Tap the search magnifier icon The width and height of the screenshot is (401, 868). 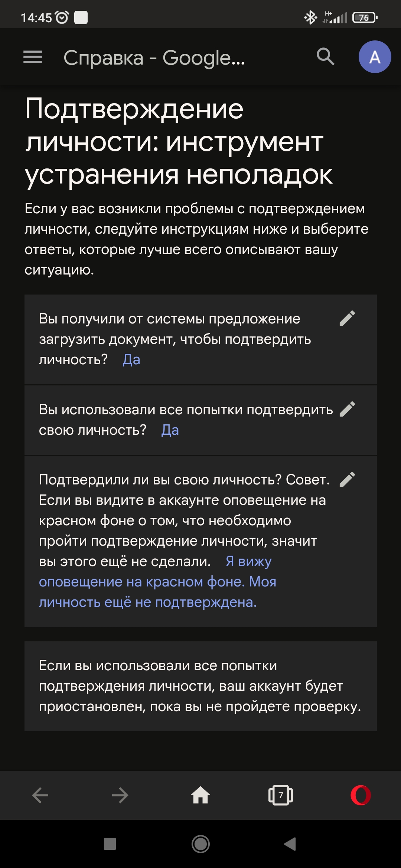325,57
